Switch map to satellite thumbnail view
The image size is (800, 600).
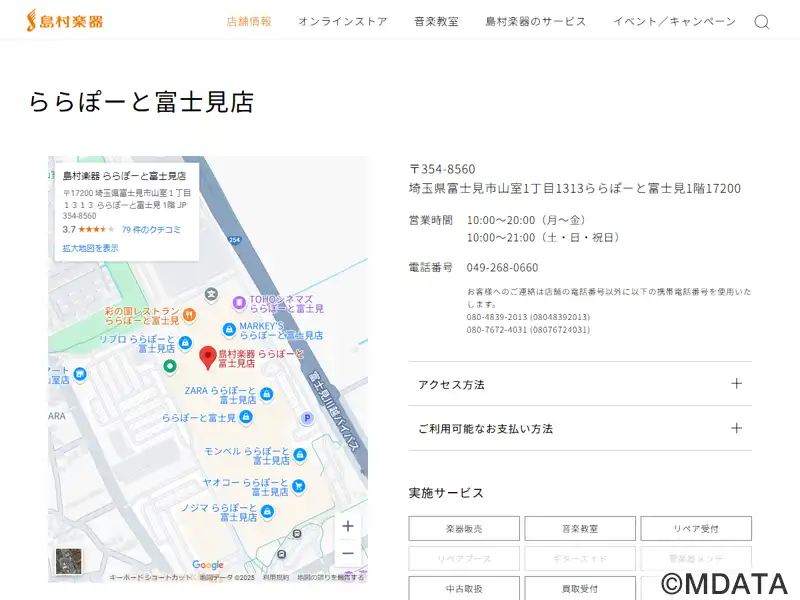pyautogui.click(x=68, y=561)
